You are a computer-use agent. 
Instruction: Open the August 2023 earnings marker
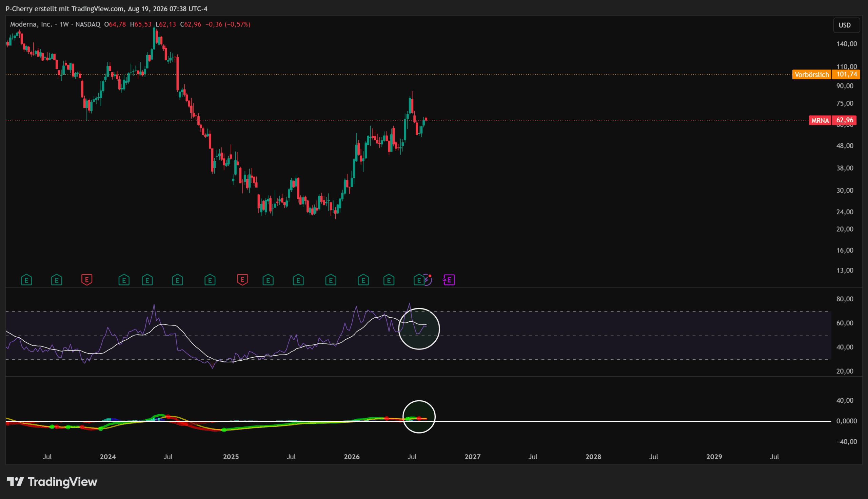pos(57,280)
